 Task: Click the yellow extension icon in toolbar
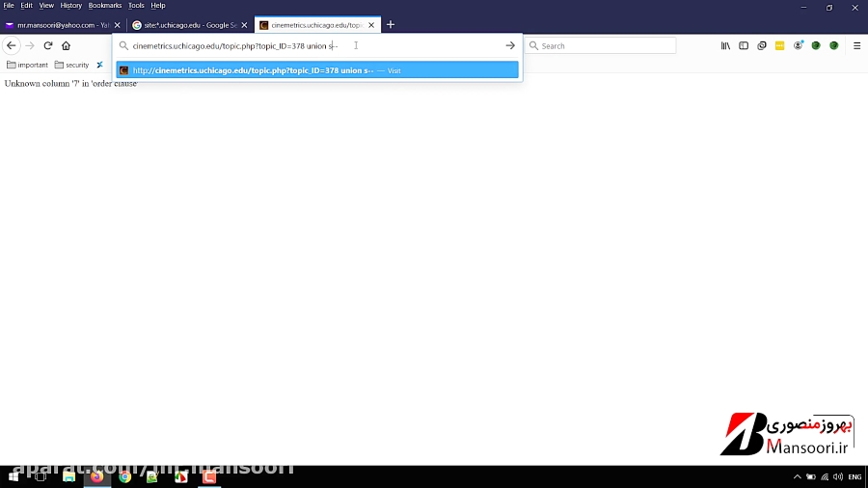click(x=779, y=46)
